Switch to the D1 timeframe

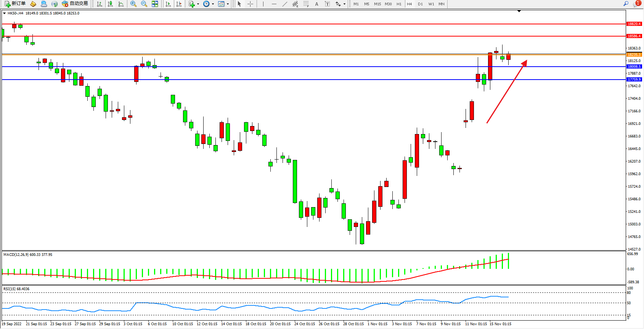[x=420, y=4]
